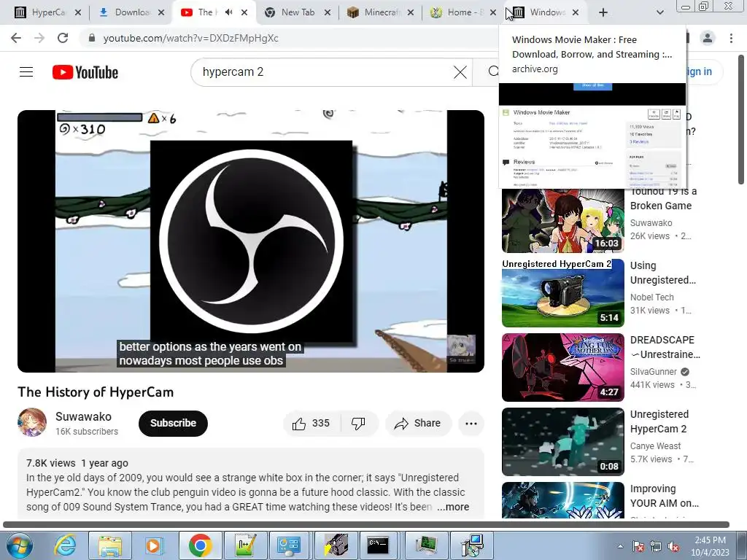
Task: Dislike the video with thumbs down
Action: [x=358, y=424]
